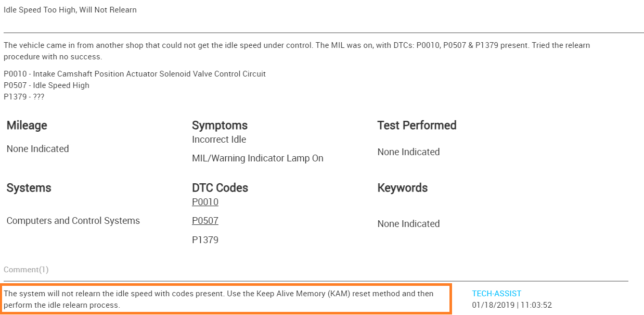Click the DTC Codes heading
This screenshot has height=315, width=644.
pos(220,188)
